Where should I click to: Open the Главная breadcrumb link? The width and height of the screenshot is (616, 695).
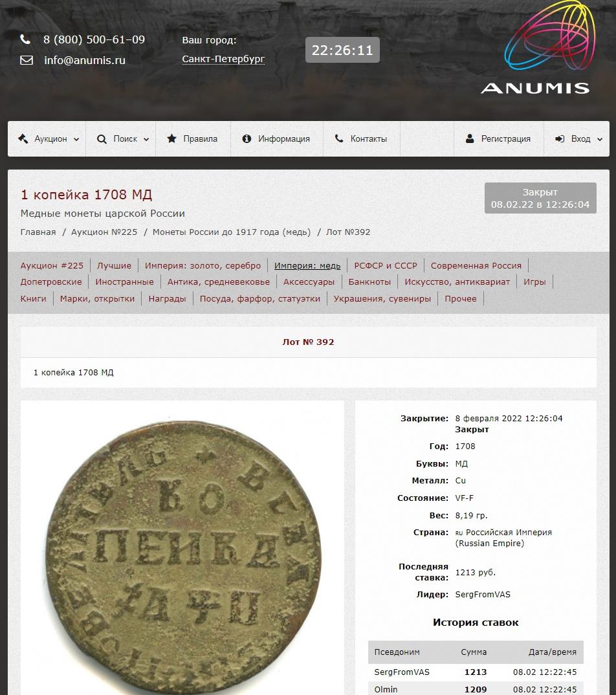click(x=38, y=232)
